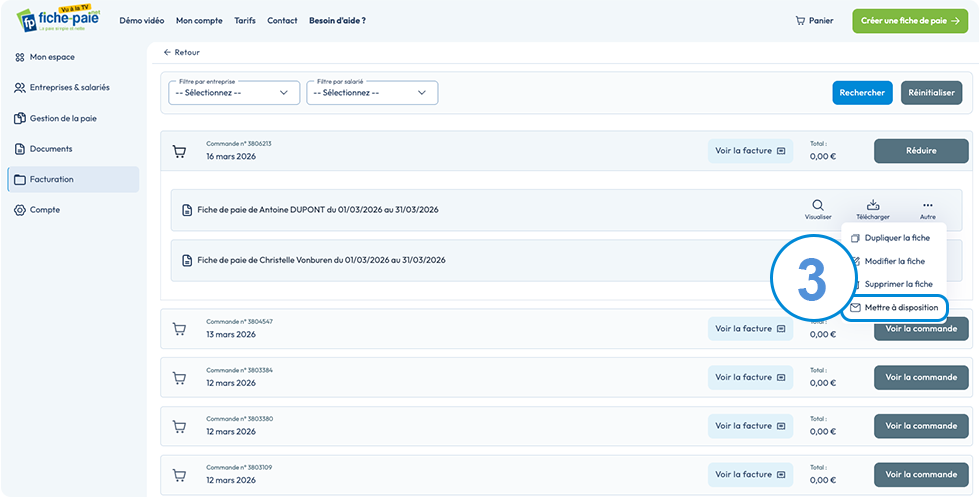Image resolution: width=980 pixels, height=500 pixels.
Task: Open Contact page
Action: click(282, 21)
